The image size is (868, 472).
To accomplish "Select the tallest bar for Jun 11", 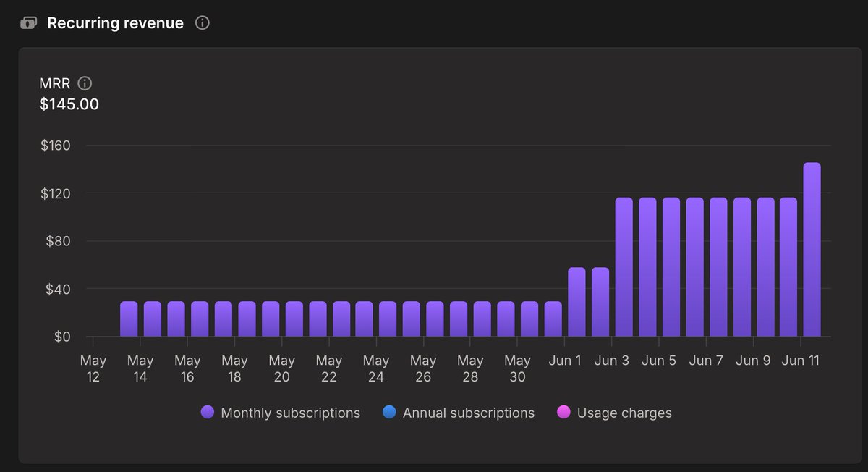I will click(x=812, y=250).
